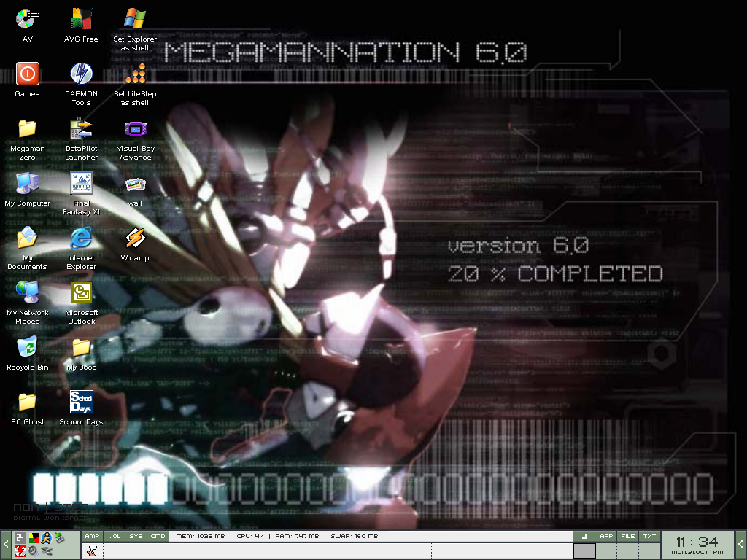Open the Megaman Zero folder
This screenshot has width=747, height=560.
[x=27, y=139]
